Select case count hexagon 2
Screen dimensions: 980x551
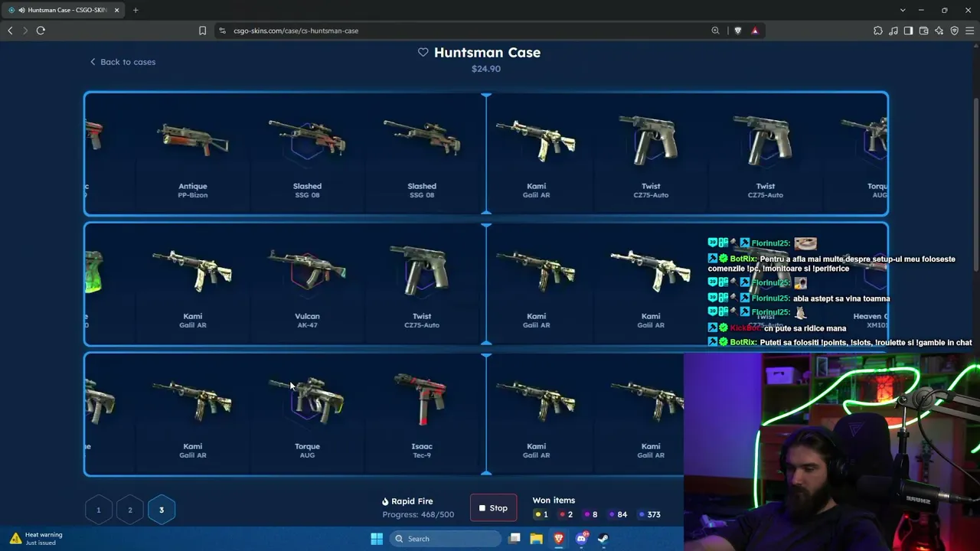[x=130, y=510]
